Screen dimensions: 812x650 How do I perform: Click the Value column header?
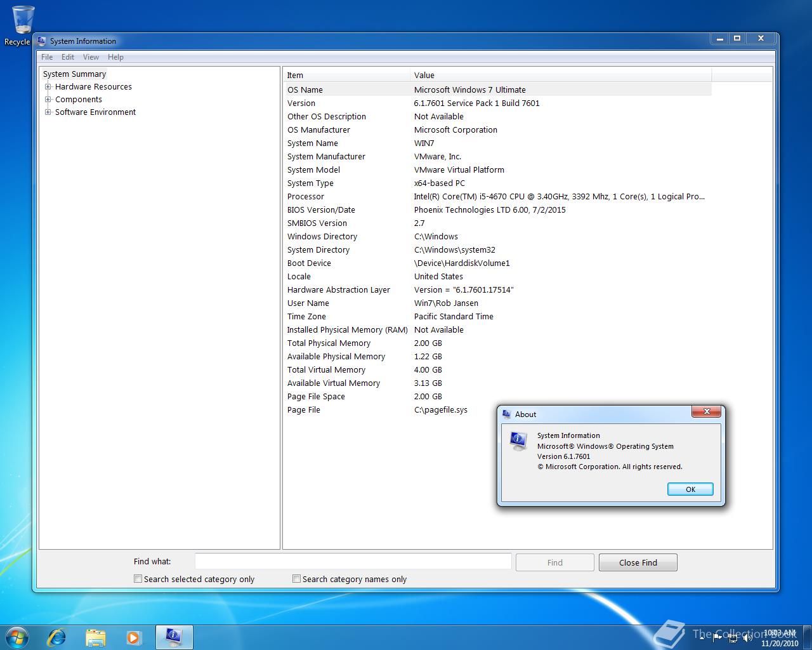point(561,75)
